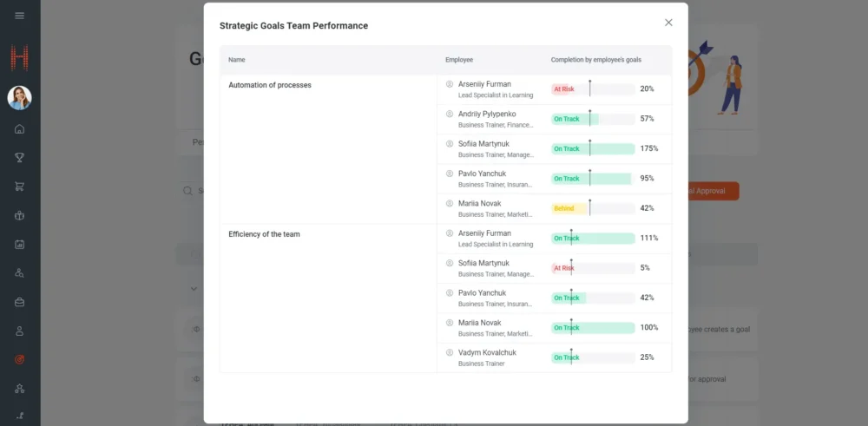Open Vadym Kovalchuk's employee entry
Screen dimensions: 868x426
click(x=486, y=352)
